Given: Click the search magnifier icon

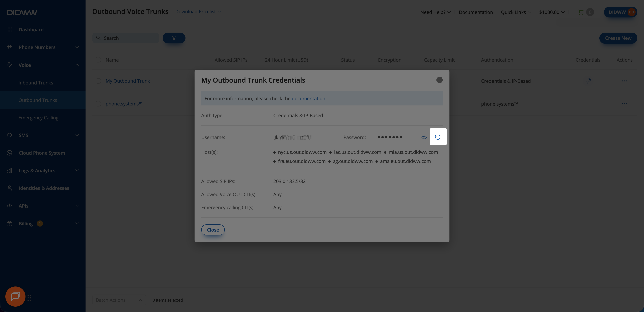Looking at the screenshot, I should (x=98, y=38).
